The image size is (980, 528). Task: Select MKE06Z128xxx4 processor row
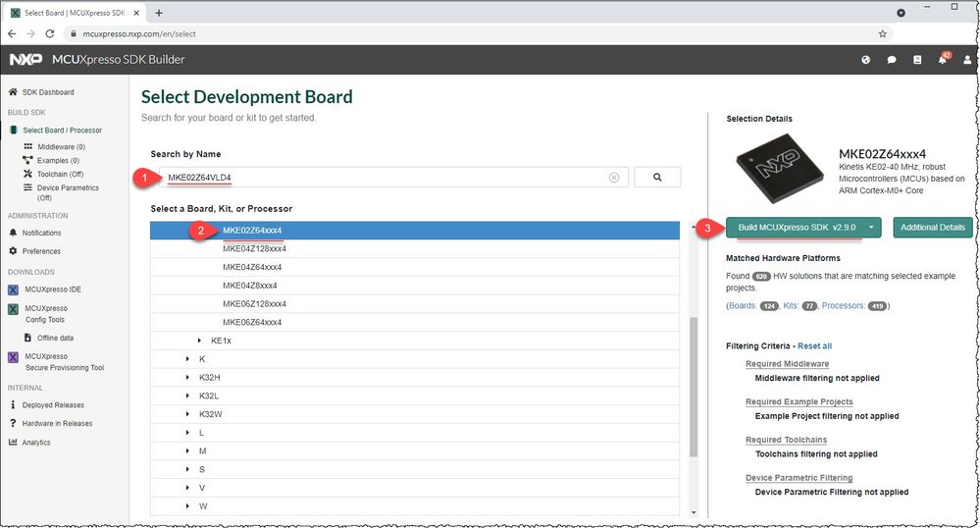point(414,304)
